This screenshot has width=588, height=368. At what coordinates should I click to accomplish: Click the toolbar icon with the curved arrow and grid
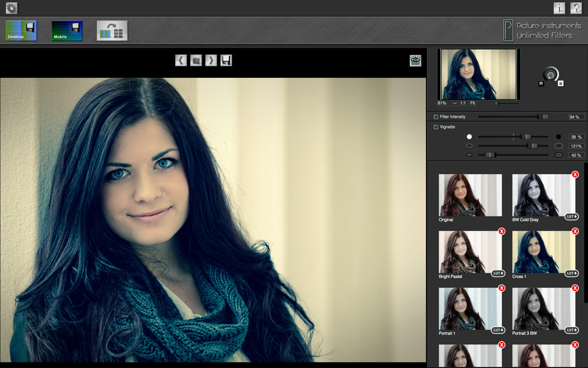[112, 31]
